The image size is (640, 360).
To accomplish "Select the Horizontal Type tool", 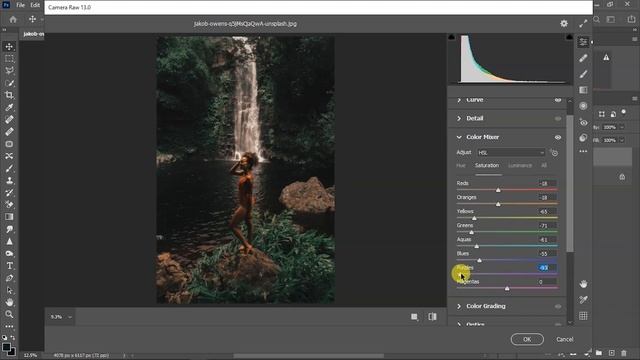I will 9,266.
